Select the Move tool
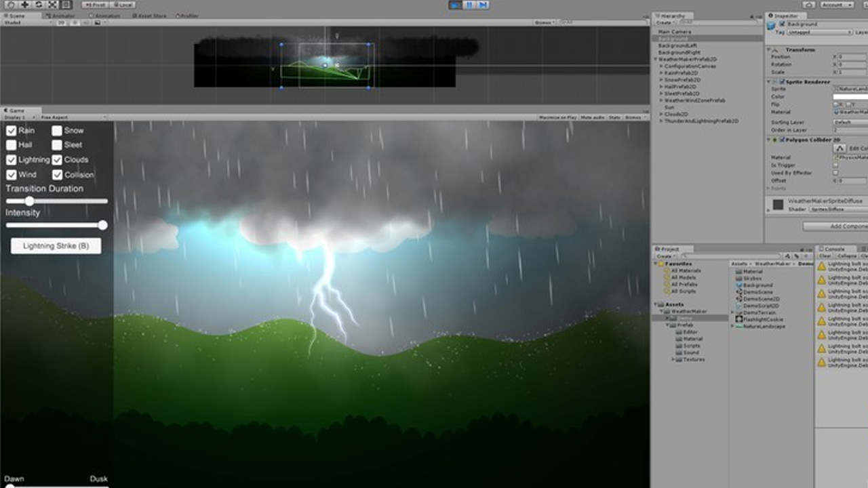 [24, 5]
